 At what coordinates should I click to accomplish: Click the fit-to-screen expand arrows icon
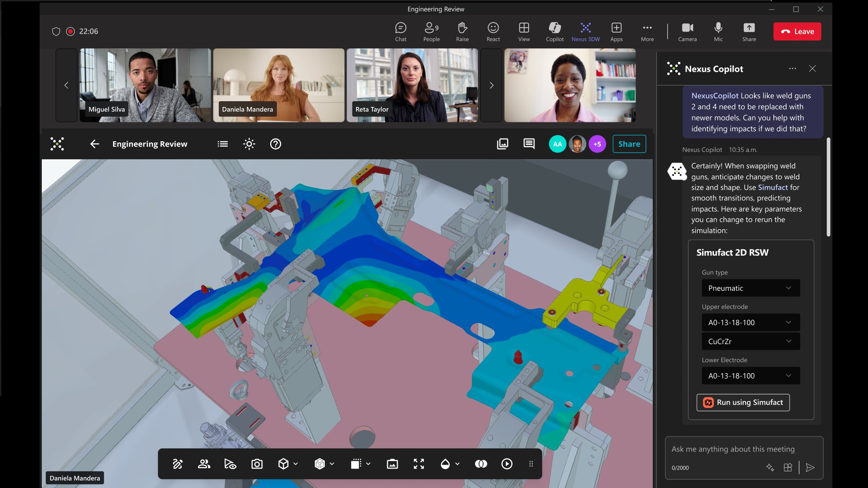[419, 464]
